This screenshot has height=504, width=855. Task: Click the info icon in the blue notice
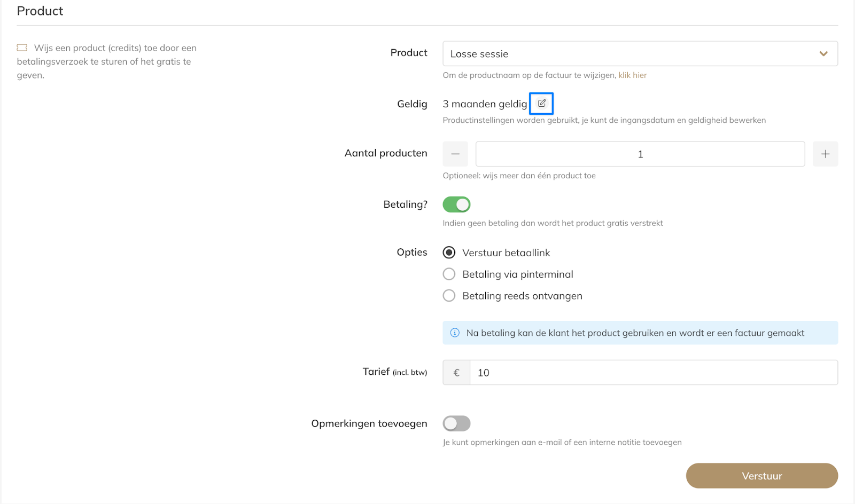click(x=455, y=333)
